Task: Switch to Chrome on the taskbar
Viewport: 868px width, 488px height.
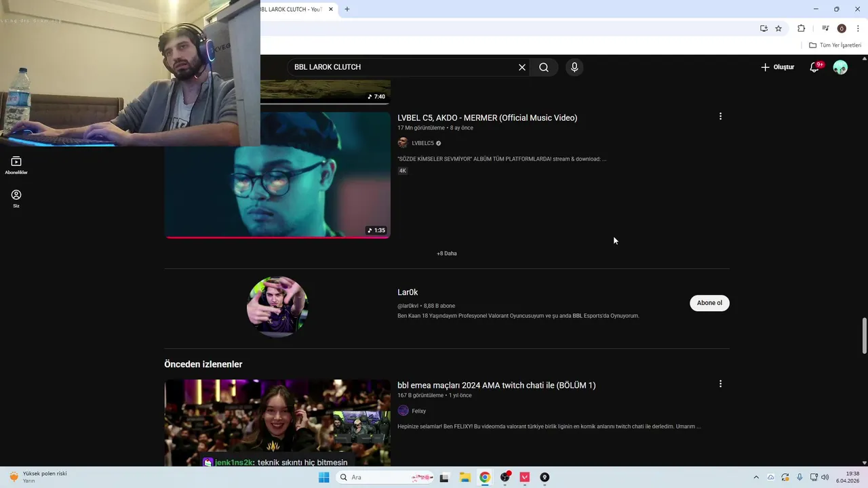Action: point(485,477)
